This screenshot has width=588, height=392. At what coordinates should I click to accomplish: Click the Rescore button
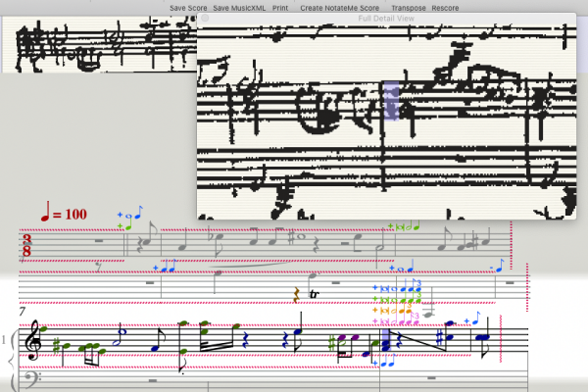pos(445,8)
